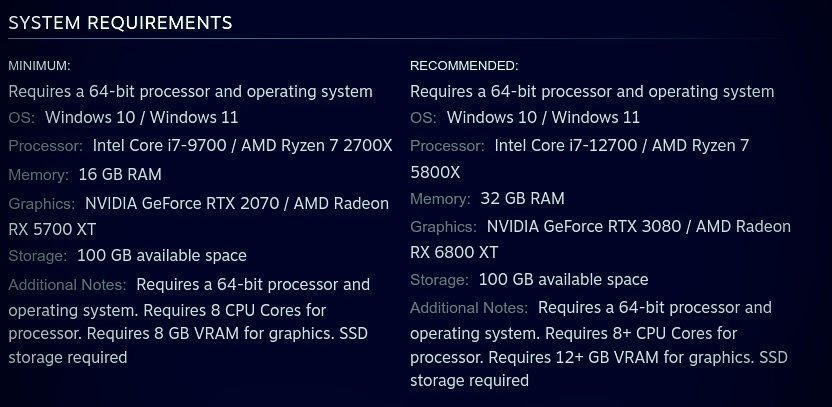Click the minimum OS Windows 10 / Windows 11 text
Screen dimensions: 832x407
pos(142,117)
